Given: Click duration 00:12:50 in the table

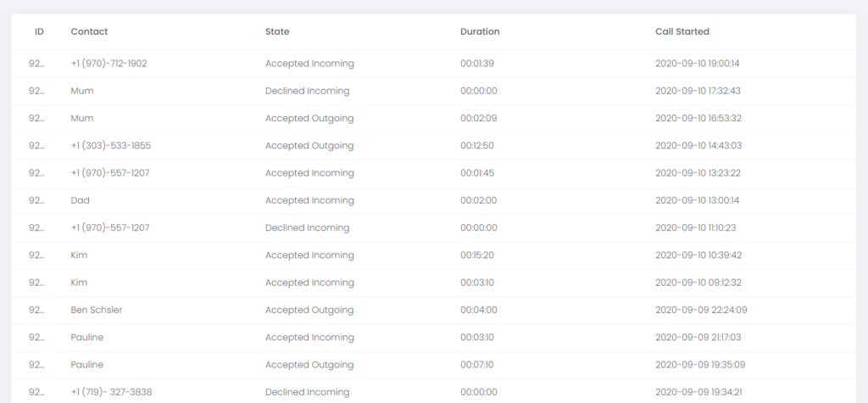Looking at the screenshot, I should 476,145.
